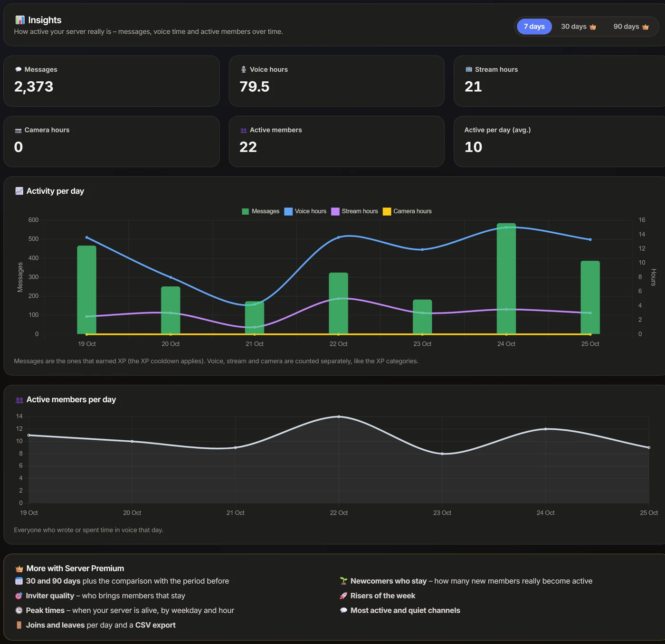Click the green Messages legend swatch
Image resolution: width=665 pixels, height=644 pixels.
point(246,211)
